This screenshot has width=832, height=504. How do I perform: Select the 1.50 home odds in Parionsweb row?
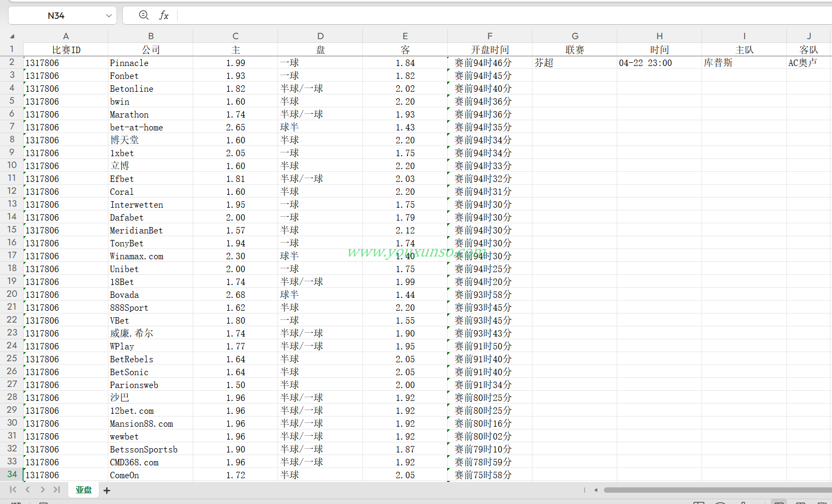tap(236, 385)
